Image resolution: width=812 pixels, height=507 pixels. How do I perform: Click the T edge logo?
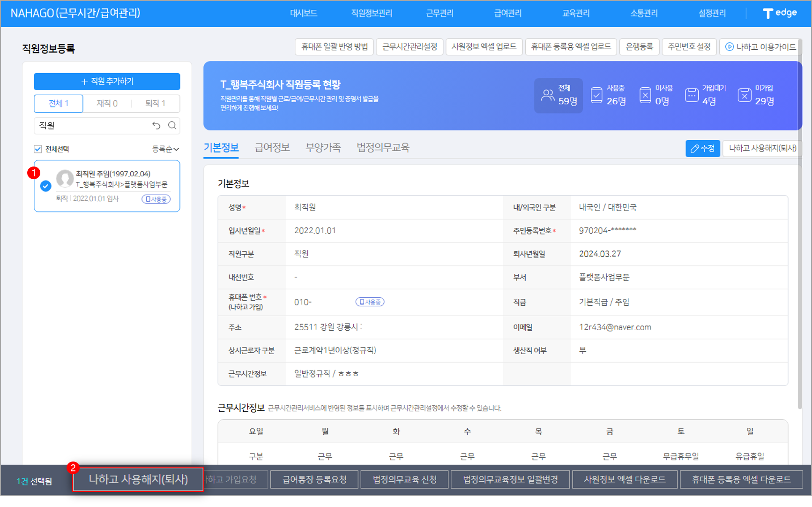coord(780,13)
